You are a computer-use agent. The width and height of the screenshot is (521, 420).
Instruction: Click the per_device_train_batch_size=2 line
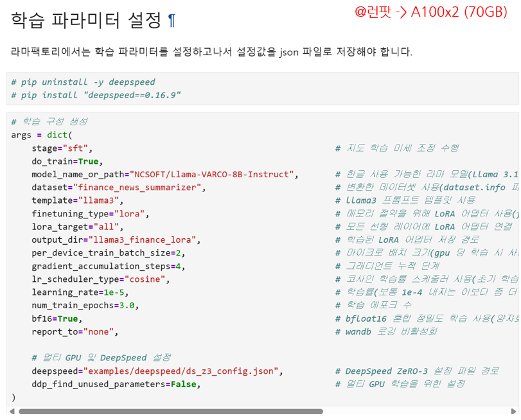pyautogui.click(x=109, y=253)
